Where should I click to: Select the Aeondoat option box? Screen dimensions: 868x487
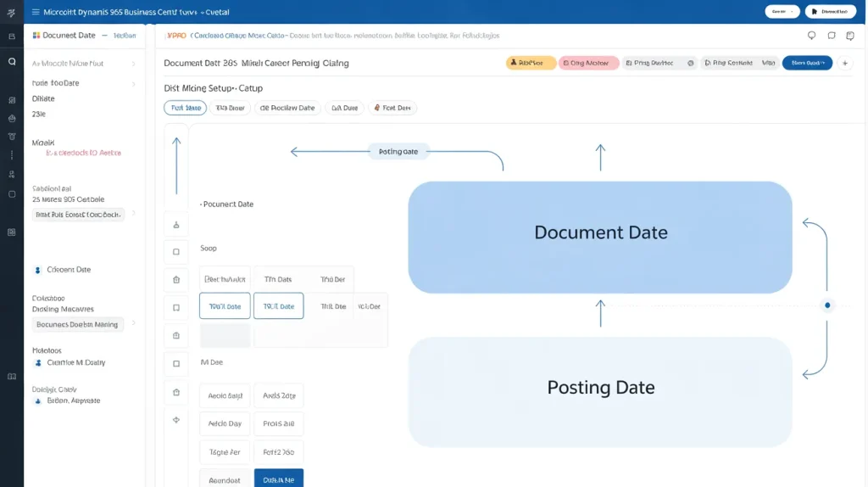pos(225,480)
